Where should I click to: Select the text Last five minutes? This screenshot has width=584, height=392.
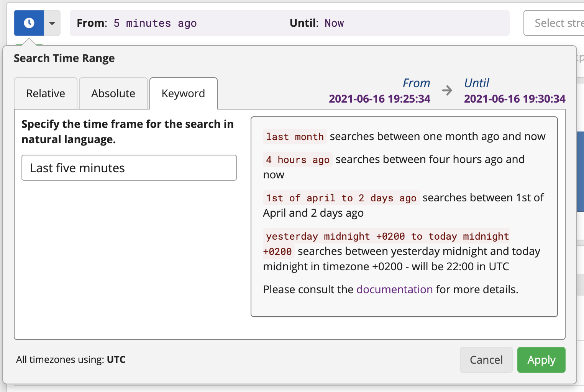pyautogui.click(x=77, y=168)
